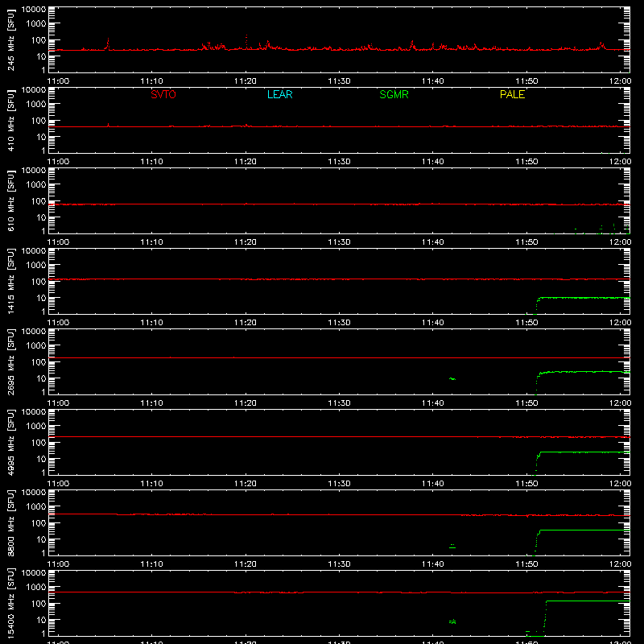This screenshot has height=644, width=644.
Task: Click the 410 MHz [SFU] axis label
Action: (x=11, y=120)
